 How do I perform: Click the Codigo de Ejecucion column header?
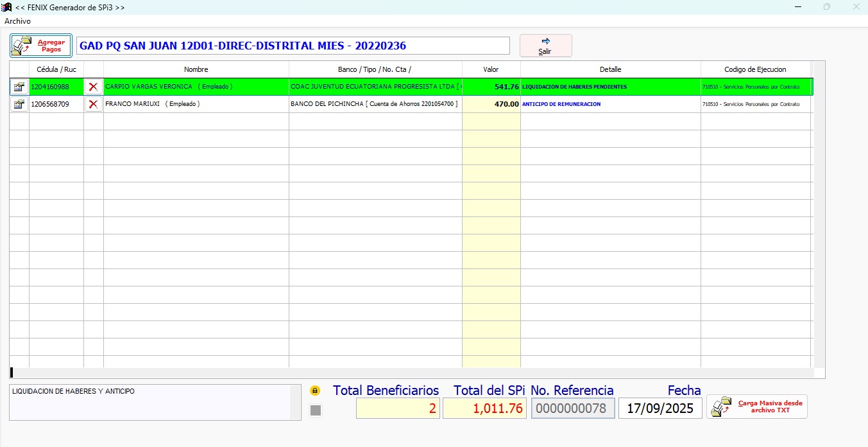tap(755, 69)
